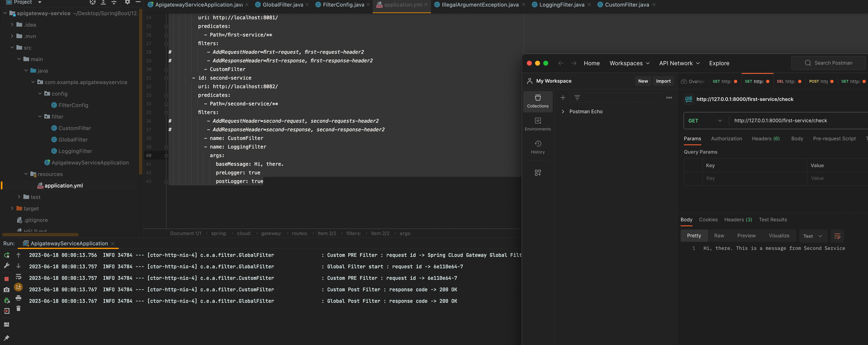Collapse the filter package
This screenshot has width=868, height=345.
pos(40,116)
